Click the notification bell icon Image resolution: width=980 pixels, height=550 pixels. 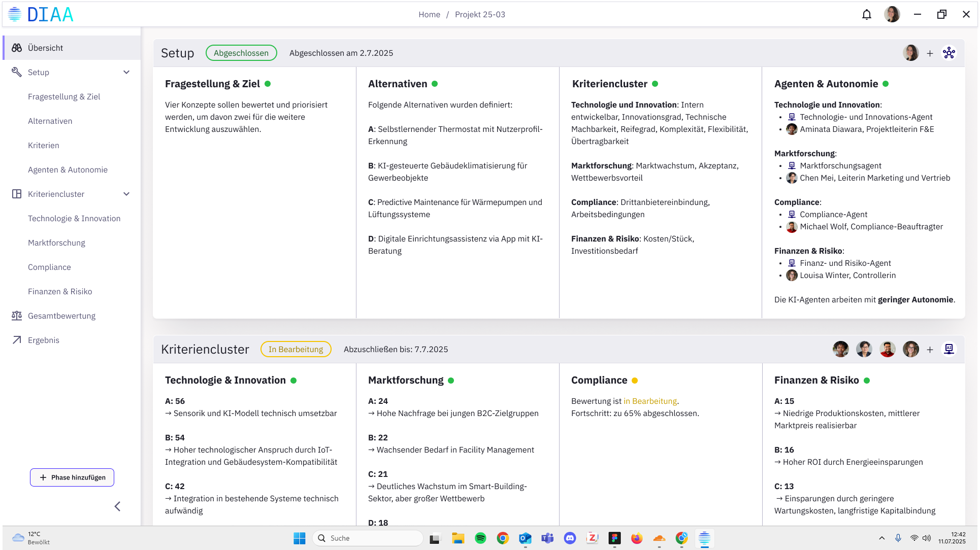pyautogui.click(x=866, y=14)
